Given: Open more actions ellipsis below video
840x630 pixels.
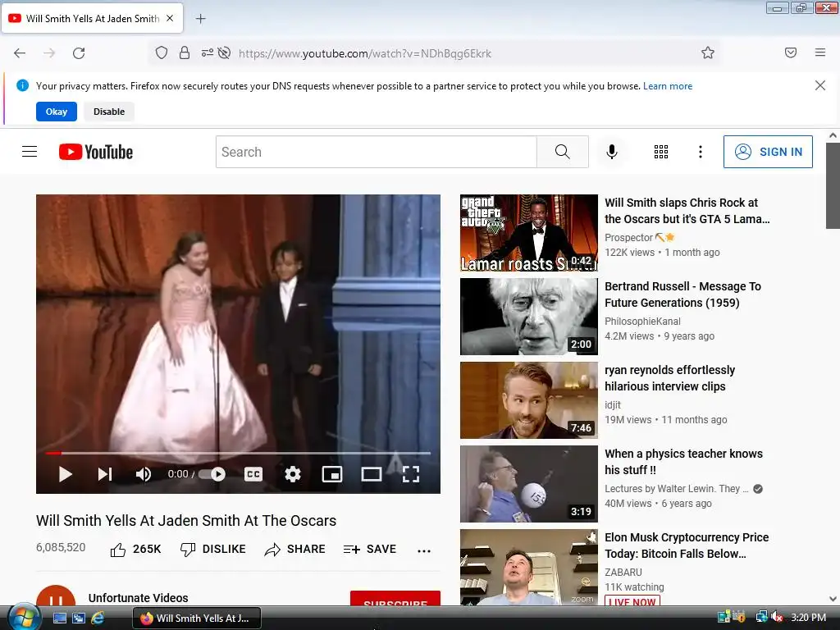Looking at the screenshot, I should [424, 550].
